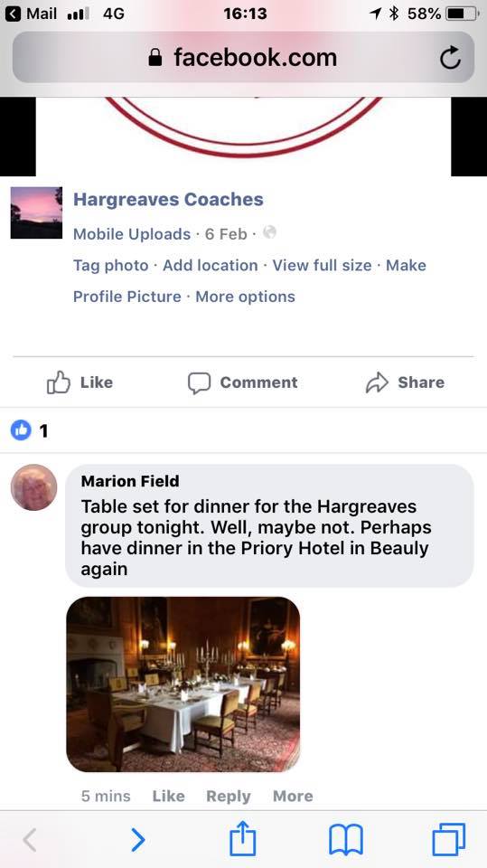The width and height of the screenshot is (487, 868).
Task: Like the photo with thumbs-up button
Action: pyautogui.click(x=80, y=382)
